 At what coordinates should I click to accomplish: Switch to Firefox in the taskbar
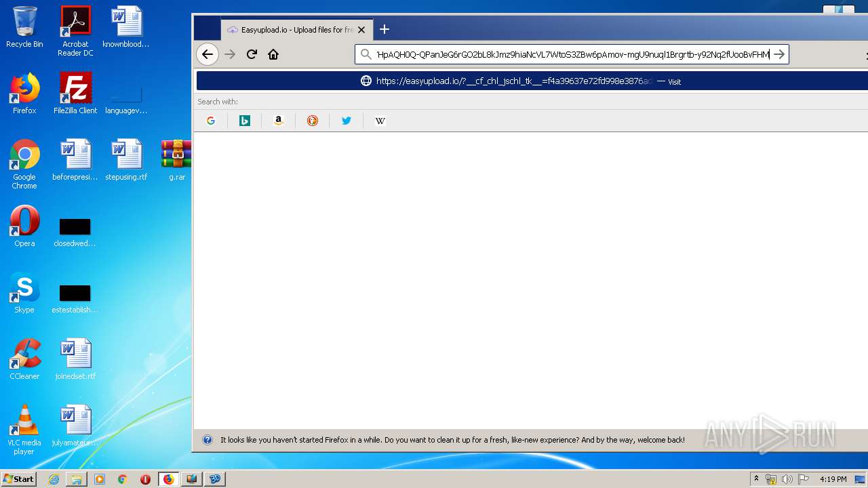pyautogui.click(x=169, y=479)
